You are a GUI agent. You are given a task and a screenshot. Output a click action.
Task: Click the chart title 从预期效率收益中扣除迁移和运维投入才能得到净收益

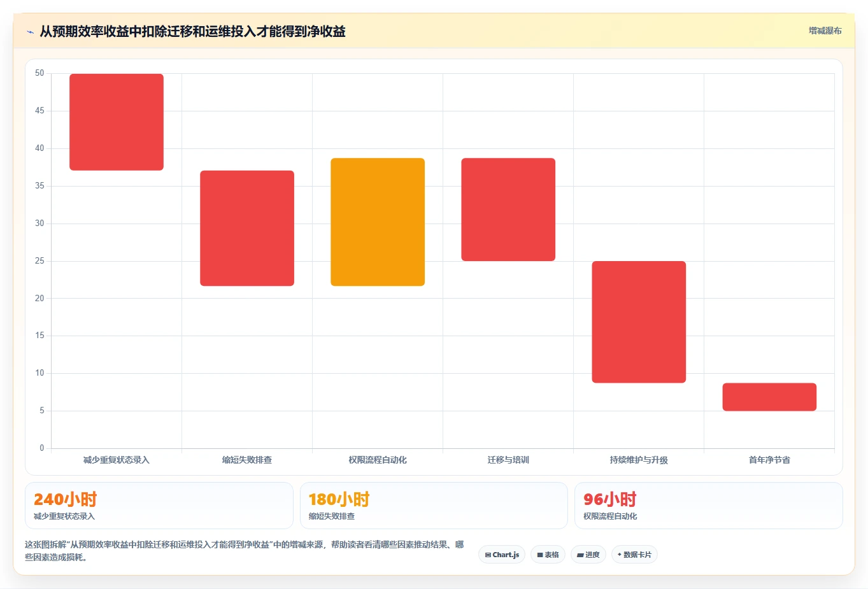coord(193,31)
